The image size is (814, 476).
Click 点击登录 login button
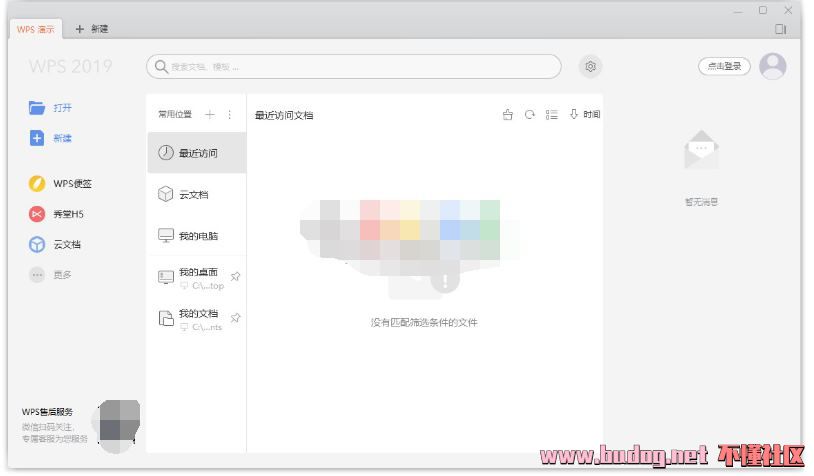724,66
